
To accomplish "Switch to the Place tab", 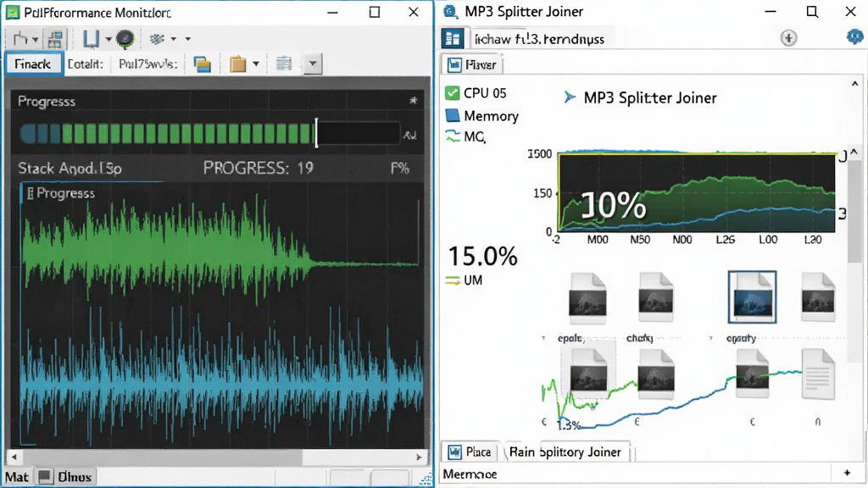I will click(470, 452).
